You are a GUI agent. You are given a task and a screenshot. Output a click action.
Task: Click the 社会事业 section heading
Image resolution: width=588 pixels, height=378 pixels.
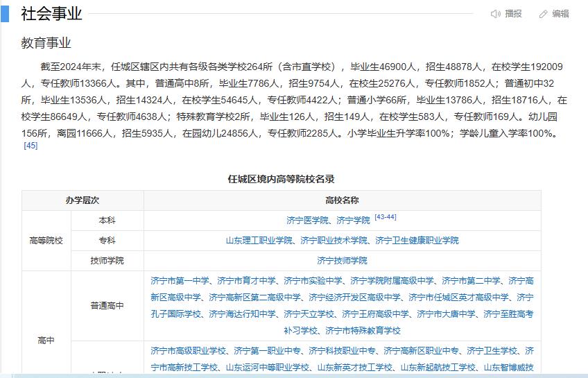pos(51,14)
